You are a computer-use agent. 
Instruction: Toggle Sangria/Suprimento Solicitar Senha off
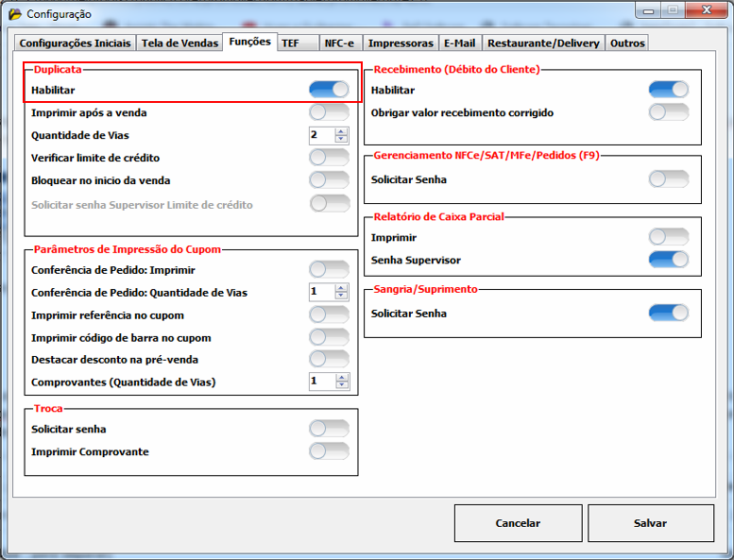click(668, 313)
